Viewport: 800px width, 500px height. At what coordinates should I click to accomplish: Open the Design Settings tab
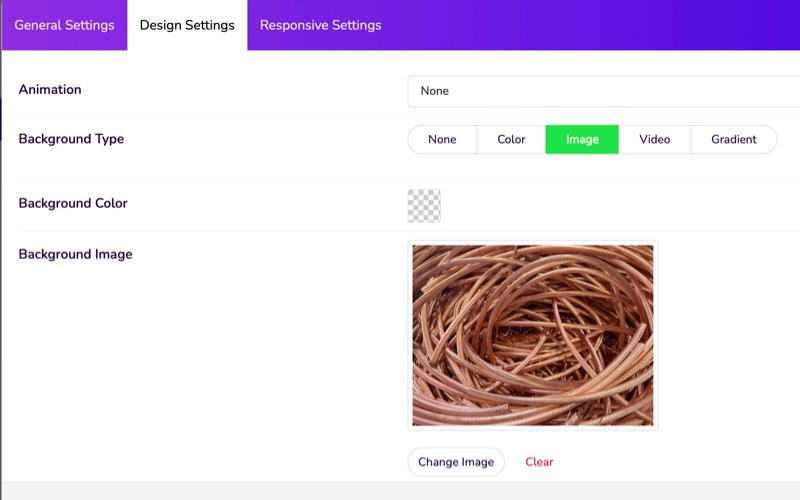click(x=187, y=25)
